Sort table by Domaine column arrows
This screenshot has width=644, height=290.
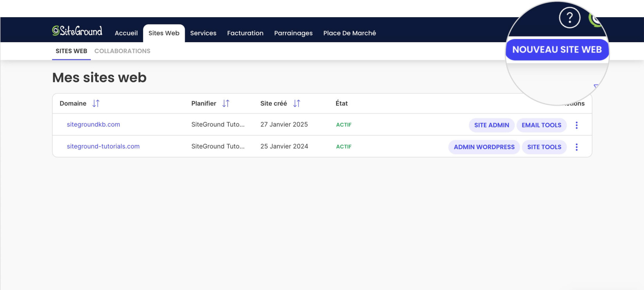tap(96, 104)
